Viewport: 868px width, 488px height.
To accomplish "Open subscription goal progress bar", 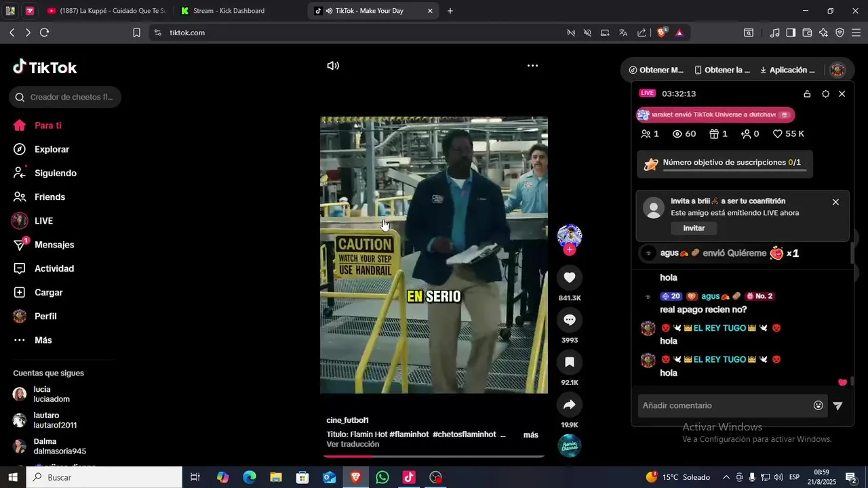I will (x=725, y=164).
